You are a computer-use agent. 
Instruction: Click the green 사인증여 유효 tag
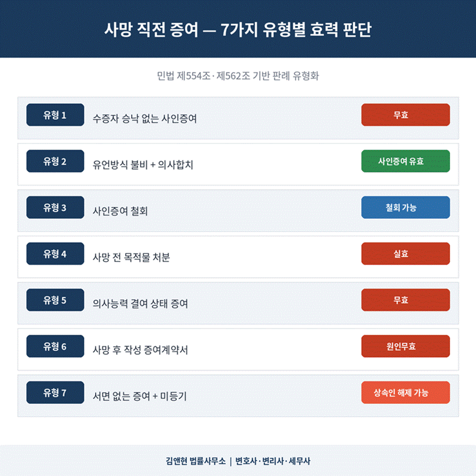click(405, 161)
